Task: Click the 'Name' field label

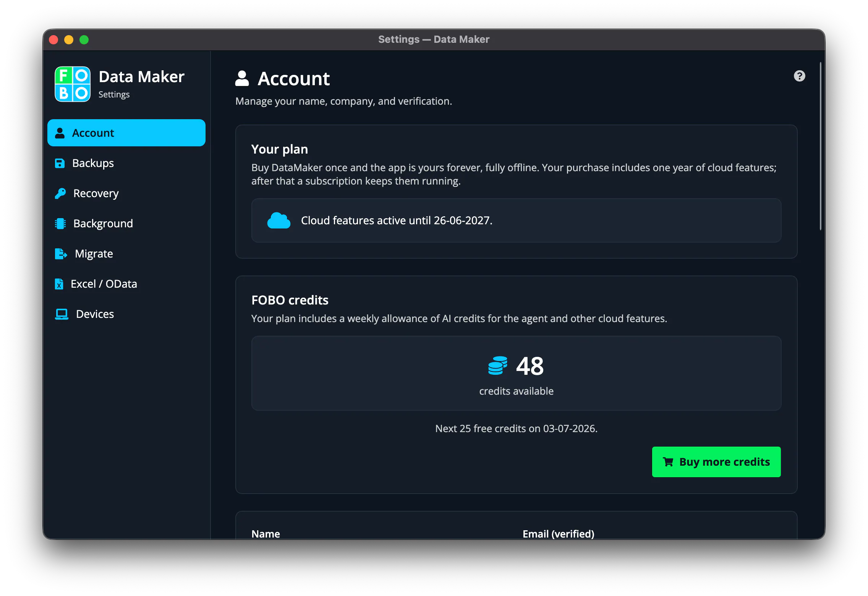Action: coord(266,534)
